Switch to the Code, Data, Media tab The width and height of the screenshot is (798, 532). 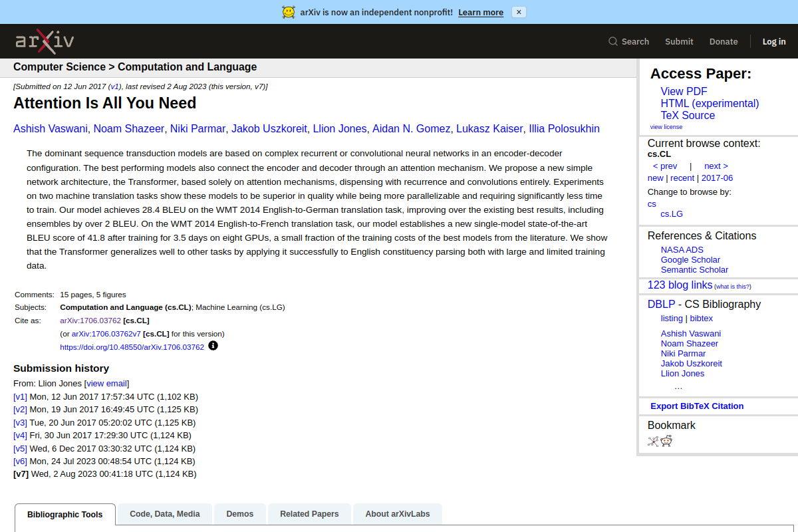coord(165,513)
